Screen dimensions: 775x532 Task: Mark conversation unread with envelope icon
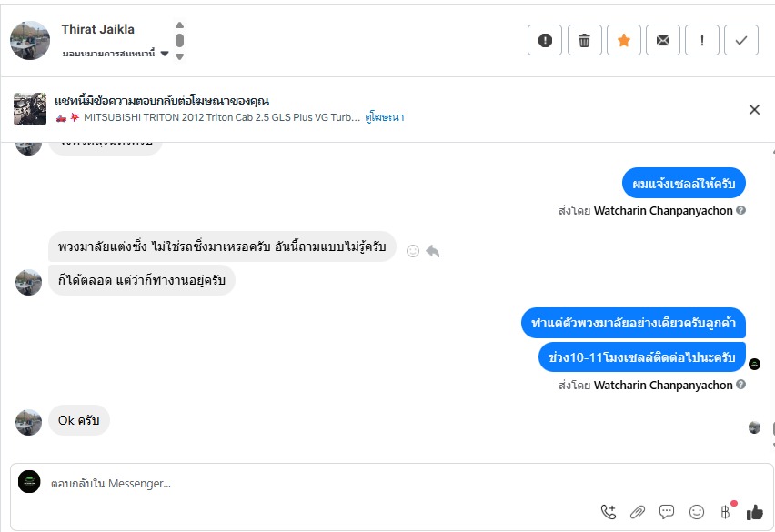[663, 40]
